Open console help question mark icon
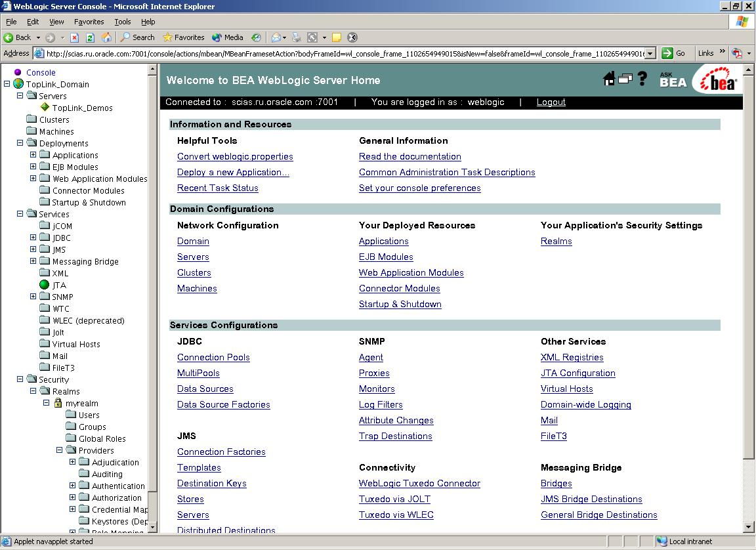This screenshot has height=550, width=756. coord(642,79)
